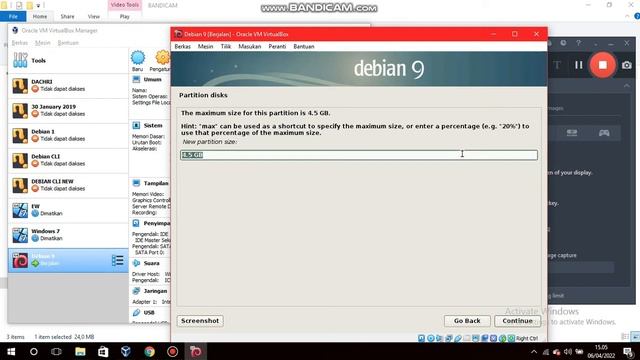The image size is (640, 360).
Task: Switch to Home tab in Explorer ribbon
Action: click(x=40, y=16)
